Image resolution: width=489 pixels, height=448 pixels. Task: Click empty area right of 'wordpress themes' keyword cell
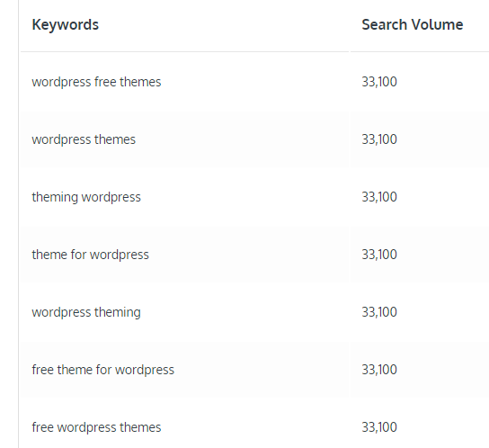[242, 139]
